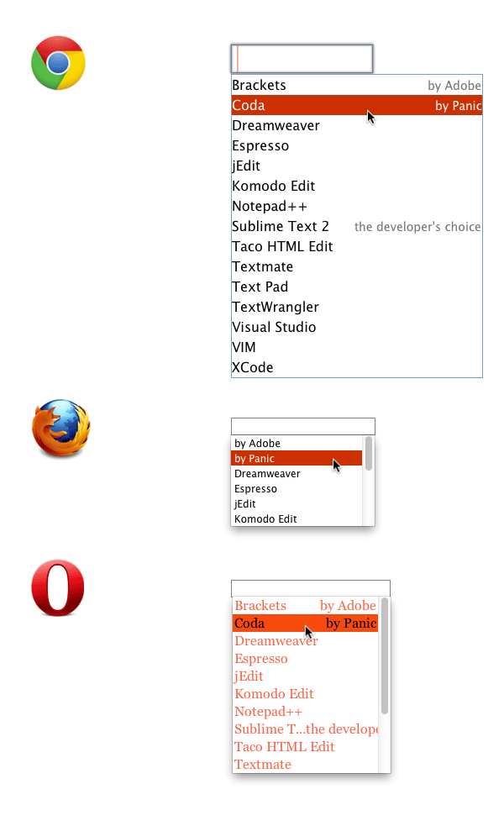
Task: Choose Textmate in the Chrome list
Action: pos(356,266)
